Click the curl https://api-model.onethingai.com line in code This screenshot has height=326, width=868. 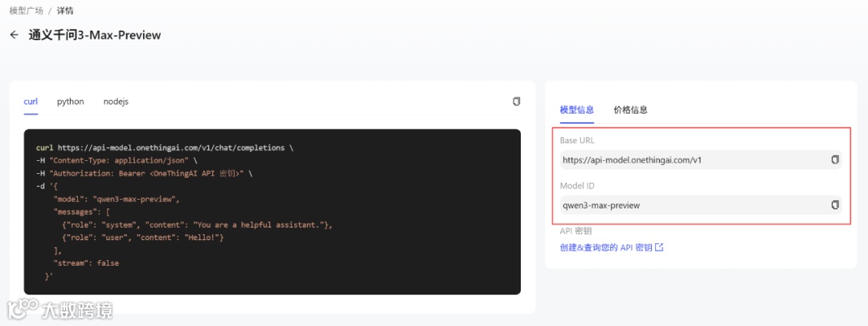click(165, 148)
